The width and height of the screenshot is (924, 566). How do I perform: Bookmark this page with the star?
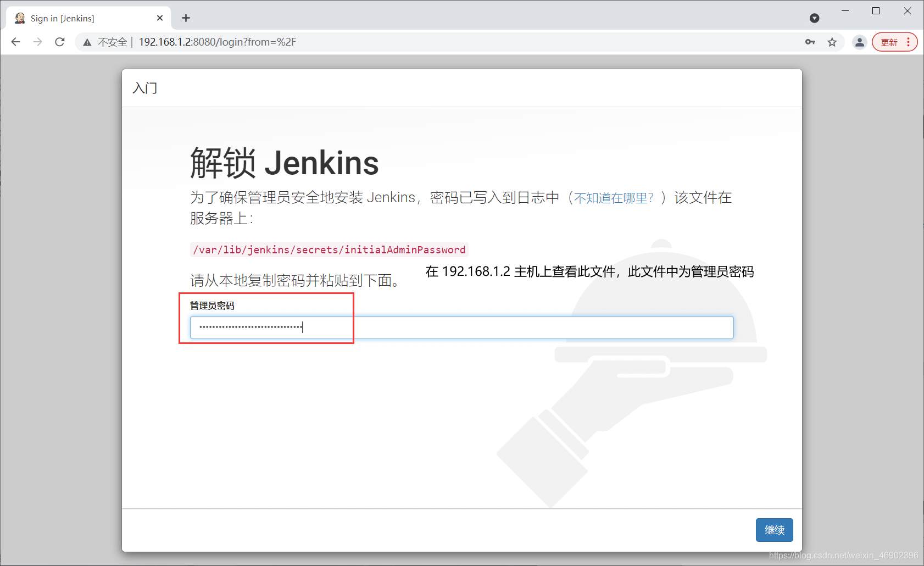coord(832,42)
